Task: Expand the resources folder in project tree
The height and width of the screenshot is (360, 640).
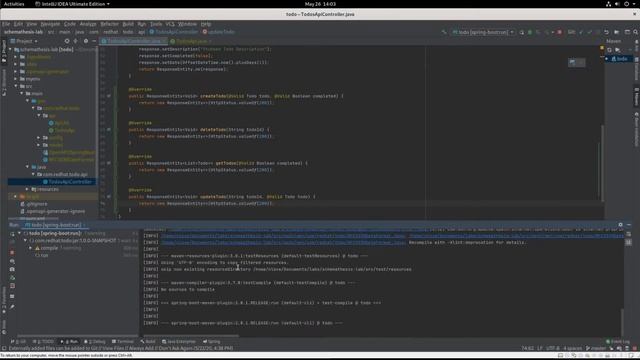Action: 28,189
